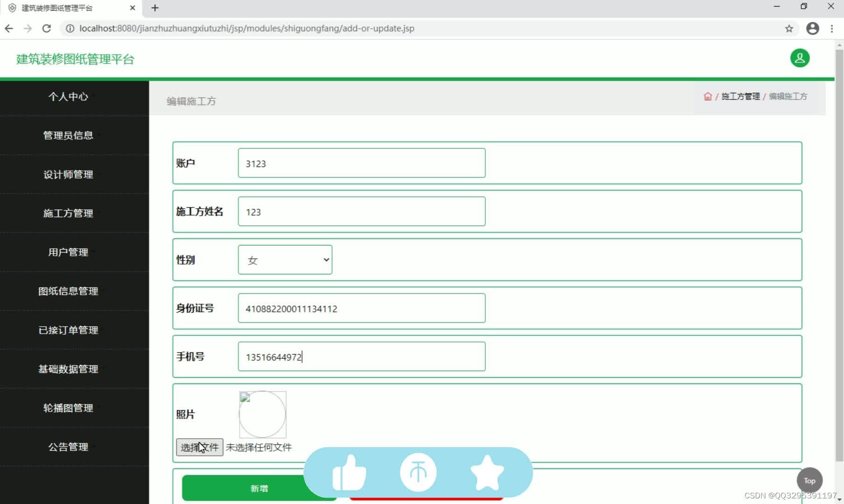Screen dimensions: 844x504
Task: Open 基础数据管理 in the sidebar
Action: pos(68,369)
